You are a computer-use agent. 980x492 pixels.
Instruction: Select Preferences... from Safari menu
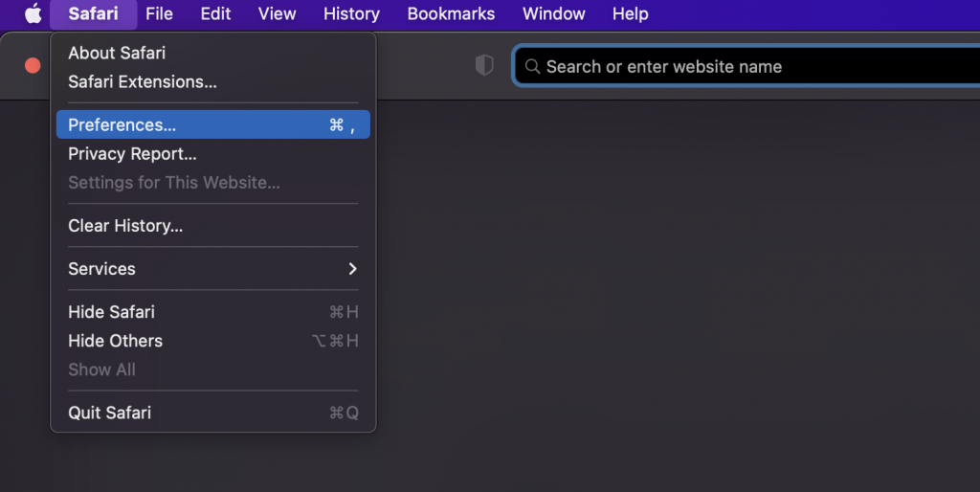(x=122, y=125)
